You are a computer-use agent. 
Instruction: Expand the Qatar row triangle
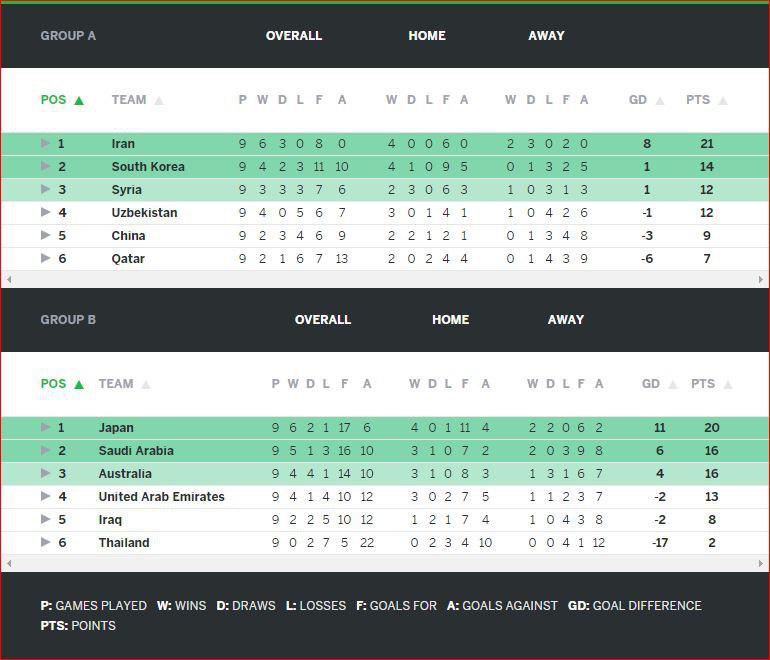45,259
